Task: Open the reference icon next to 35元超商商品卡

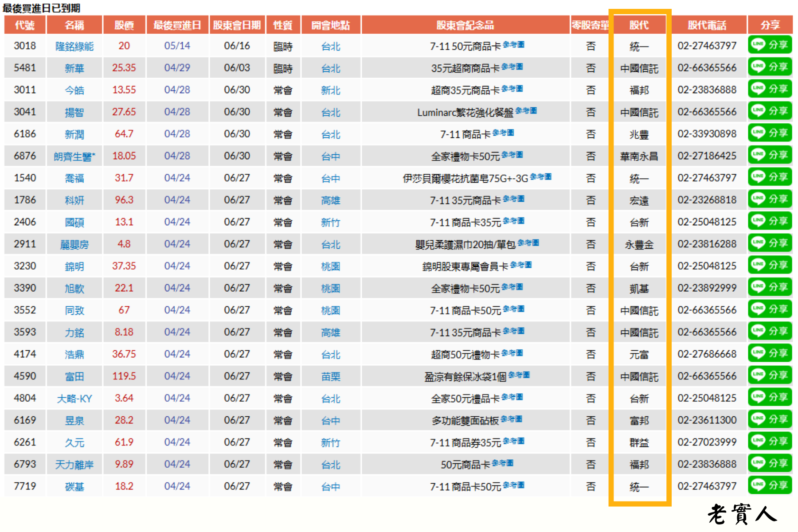Action: pos(512,66)
